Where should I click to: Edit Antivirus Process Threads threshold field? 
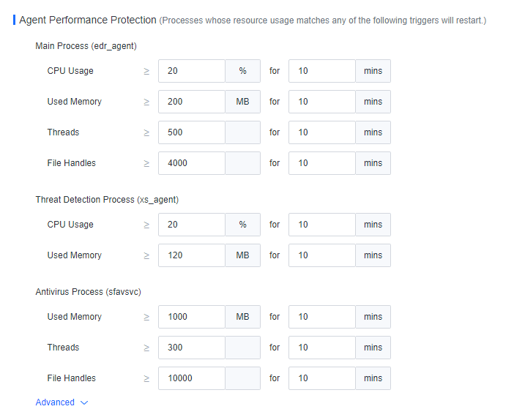click(191, 348)
